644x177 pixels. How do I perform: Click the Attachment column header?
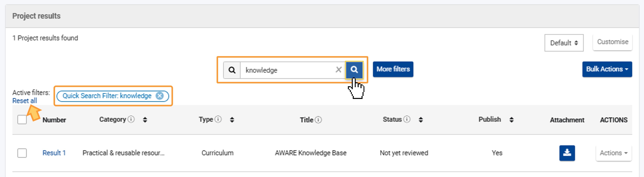pos(567,120)
